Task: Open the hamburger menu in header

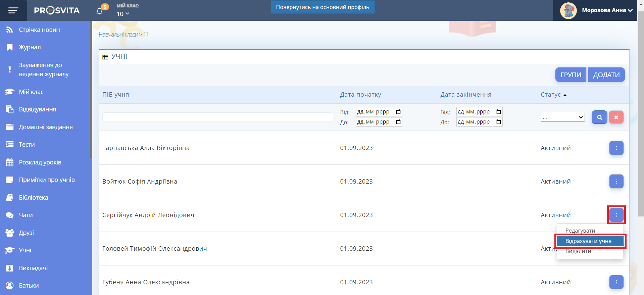Action: [x=13, y=10]
